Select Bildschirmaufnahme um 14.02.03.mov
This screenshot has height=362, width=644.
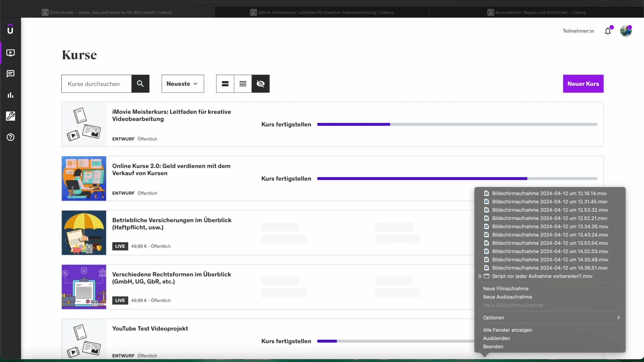pos(550,251)
